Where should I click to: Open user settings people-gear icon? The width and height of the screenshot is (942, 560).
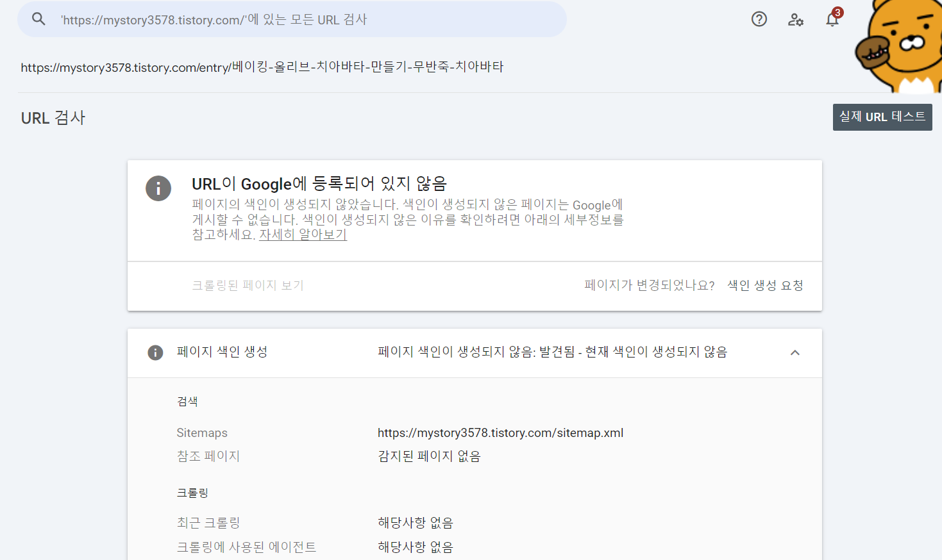[796, 20]
